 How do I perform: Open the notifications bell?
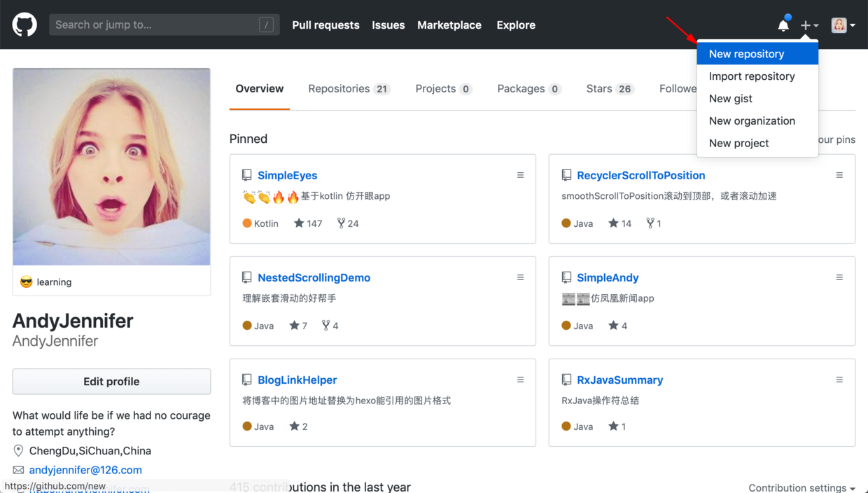tap(783, 25)
